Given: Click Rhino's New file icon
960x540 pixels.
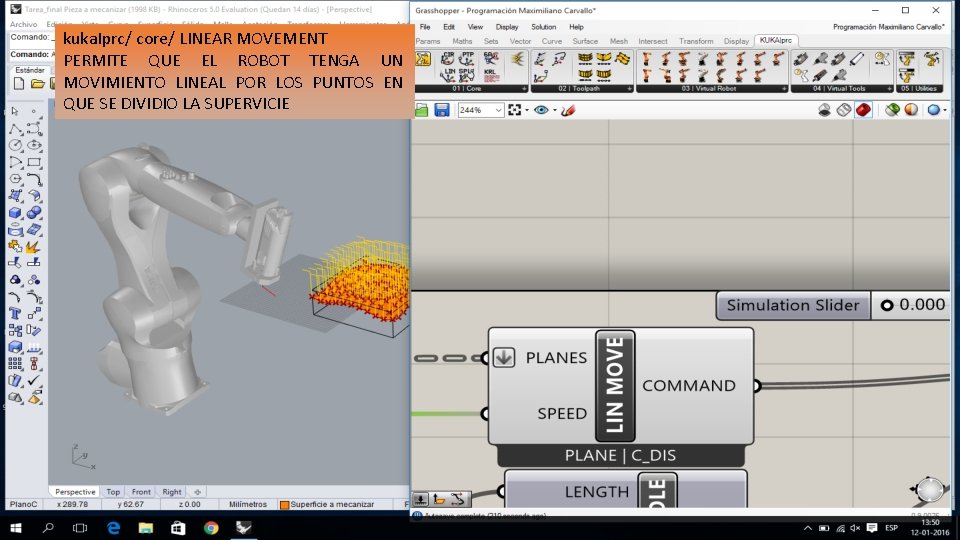Looking at the screenshot, I should click(19, 83).
